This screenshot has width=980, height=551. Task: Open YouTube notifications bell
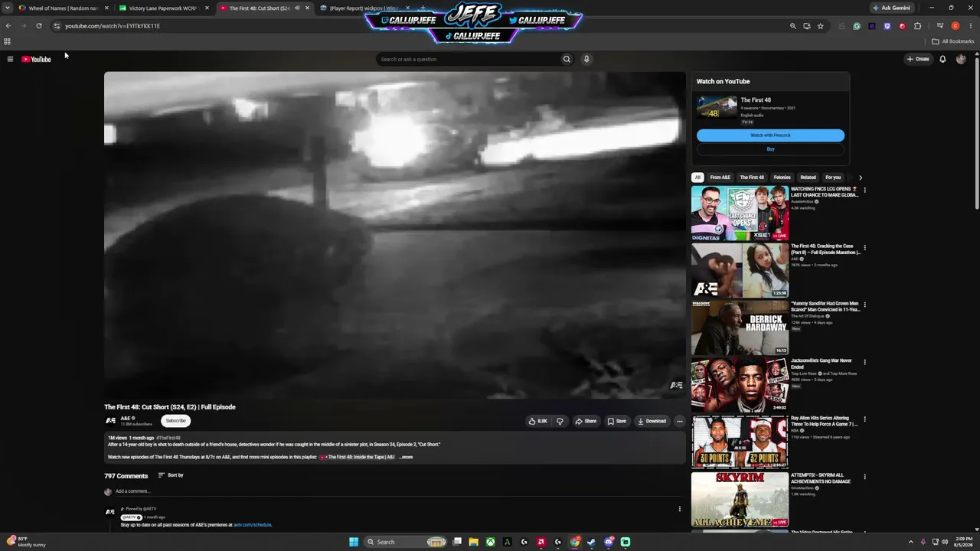tap(942, 59)
